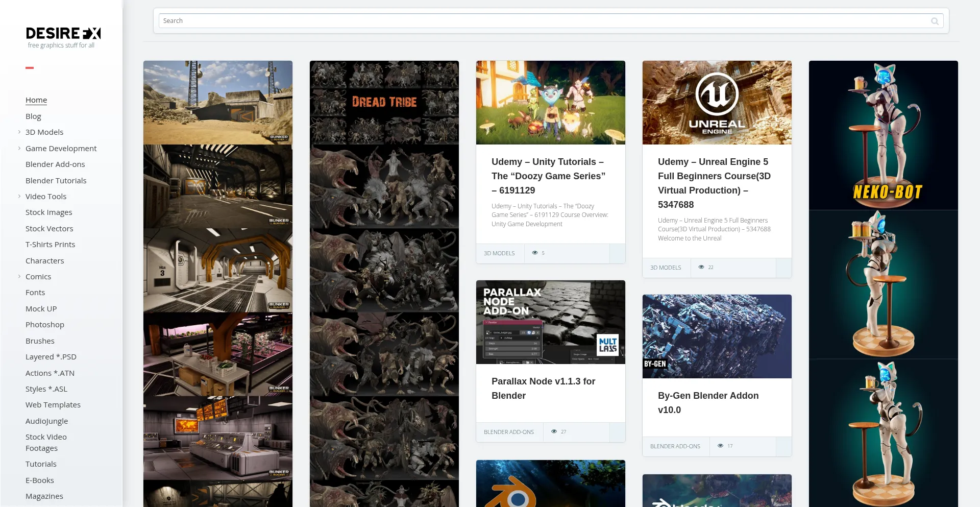Browse the Stock Images category
The width and height of the screenshot is (980, 507).
(49, 212)
